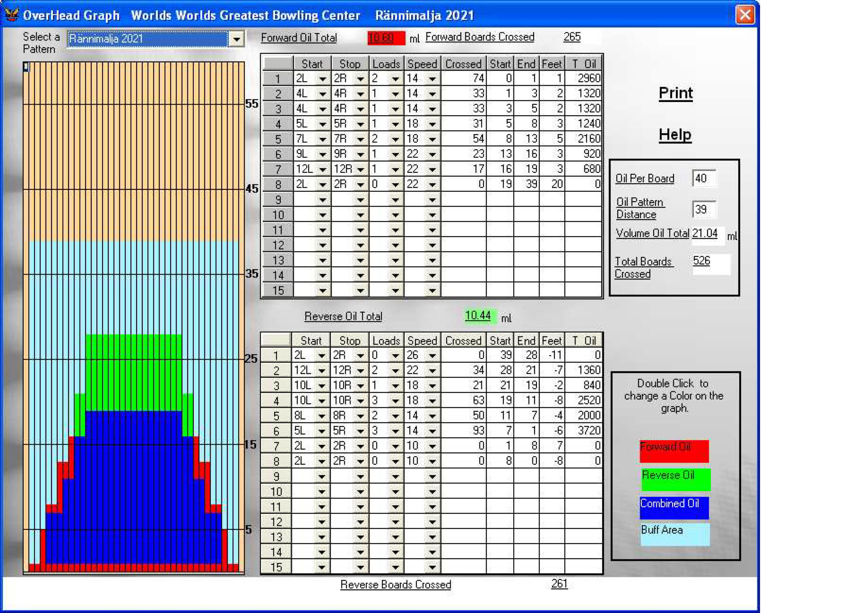Click reverse row 1 Feet cell -11
This screenshot has height=613, width=868.
coord(552,355)
